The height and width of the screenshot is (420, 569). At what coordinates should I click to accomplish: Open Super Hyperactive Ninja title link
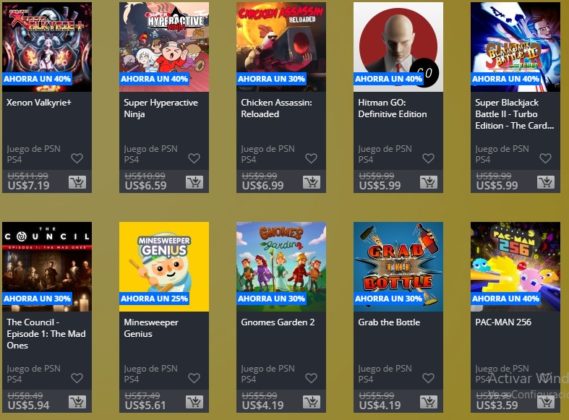tap(161, 108)
